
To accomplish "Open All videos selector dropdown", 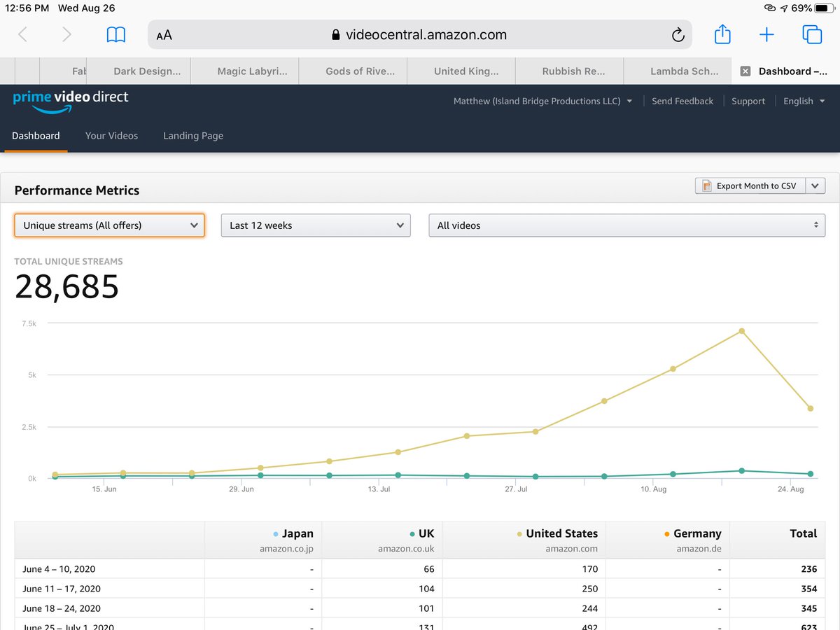I will pyautogui.click(x=626, y=225).
